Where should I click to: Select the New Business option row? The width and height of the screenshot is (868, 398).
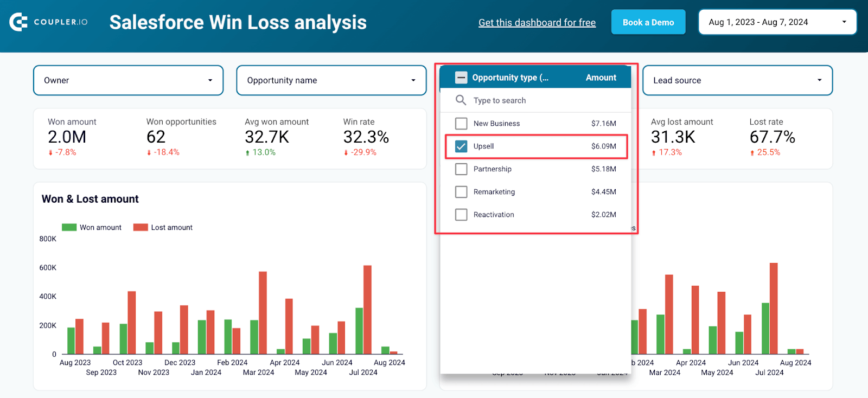(535, 124)
